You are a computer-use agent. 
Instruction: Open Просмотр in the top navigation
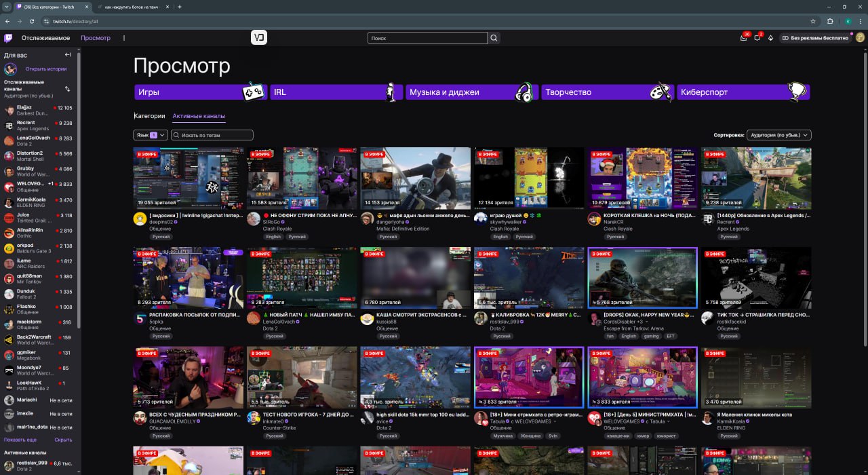96,38
